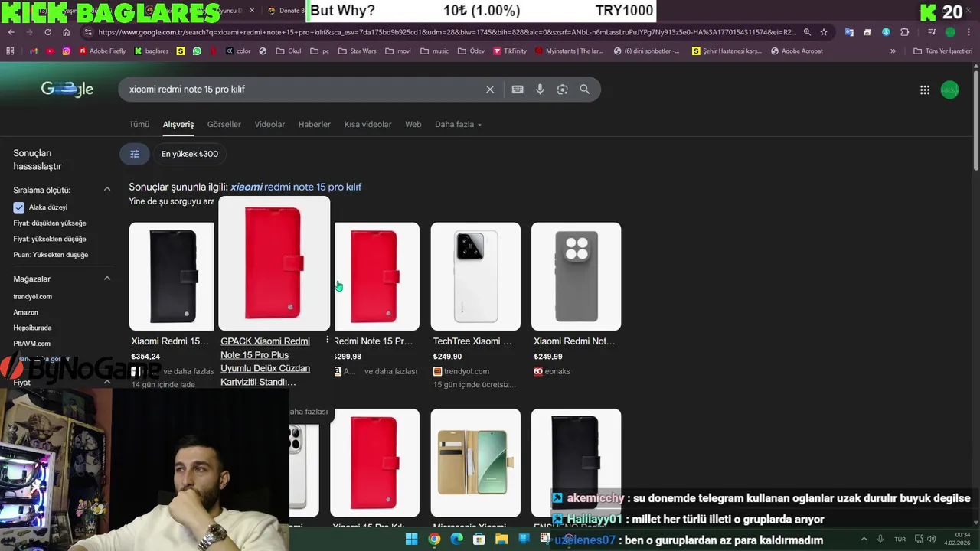
Task: Reload the page with refresh icon
Action: pyautogui.click(x=47, y=32)
